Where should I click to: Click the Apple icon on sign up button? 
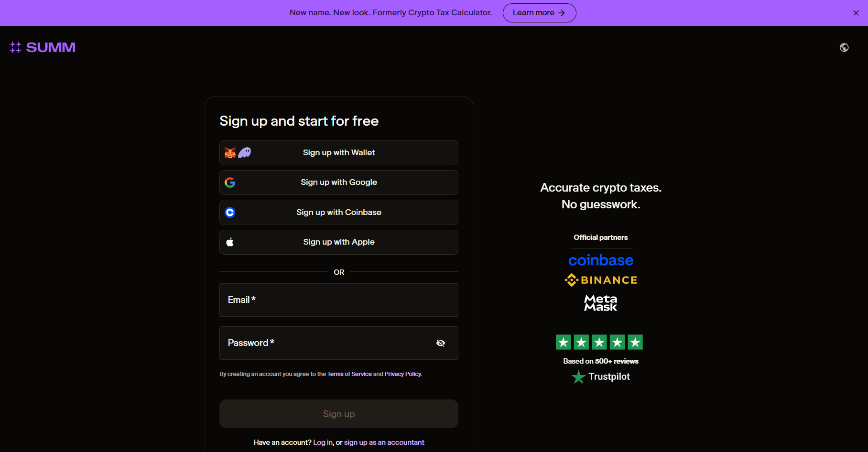coord(230,242)
